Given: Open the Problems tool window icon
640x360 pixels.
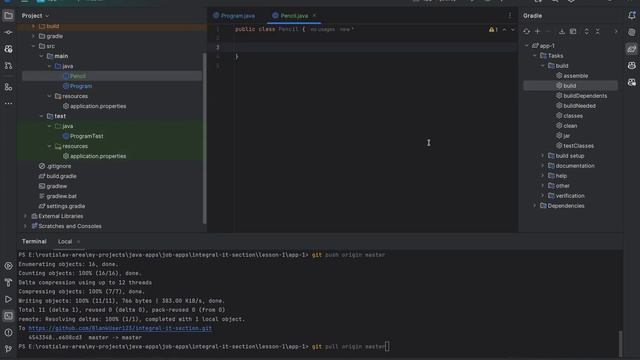Looking at the screenshot, I should pos(8,332).
